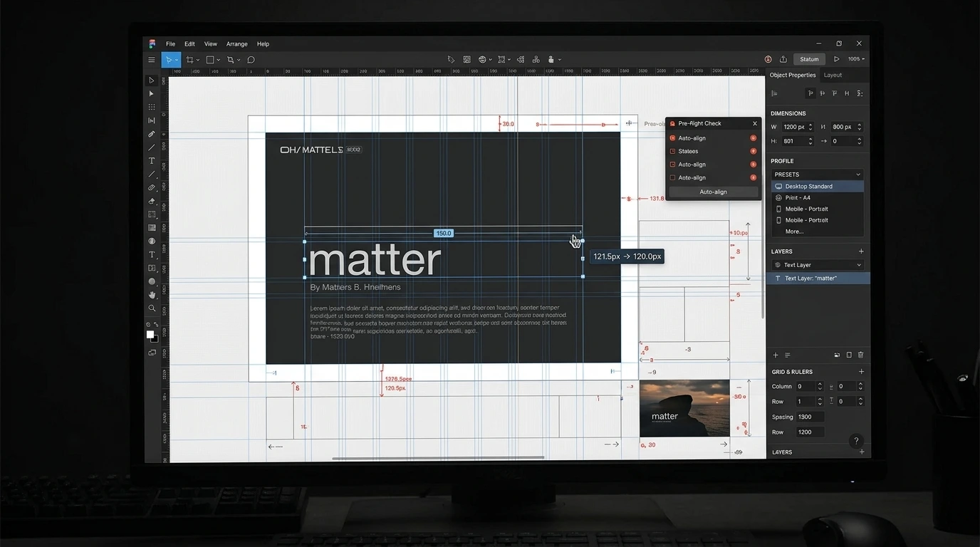Open the zoom percentage dropdown
Image resolution: width=980 pixels, height=547 pixels.
pyautogui.click(x=856, y=59)
